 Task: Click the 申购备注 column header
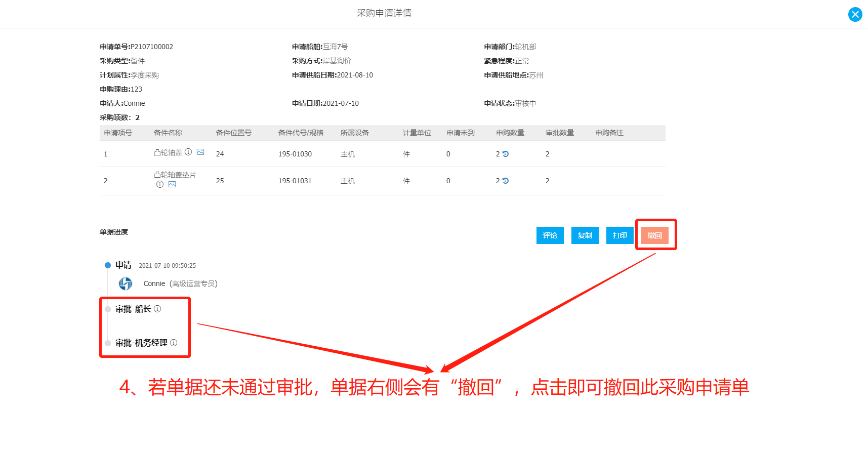609,133
